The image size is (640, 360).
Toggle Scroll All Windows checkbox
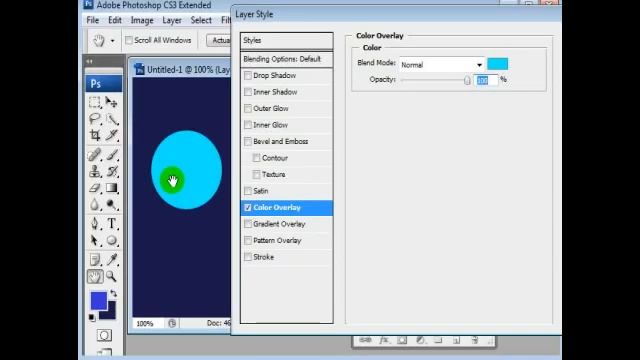pos(129,40)
